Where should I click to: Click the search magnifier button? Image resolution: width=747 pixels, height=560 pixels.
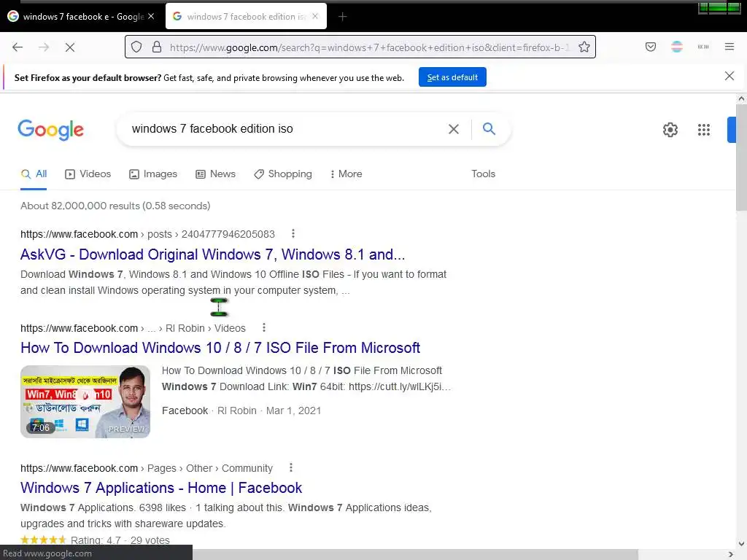click(x=489, y=128)
